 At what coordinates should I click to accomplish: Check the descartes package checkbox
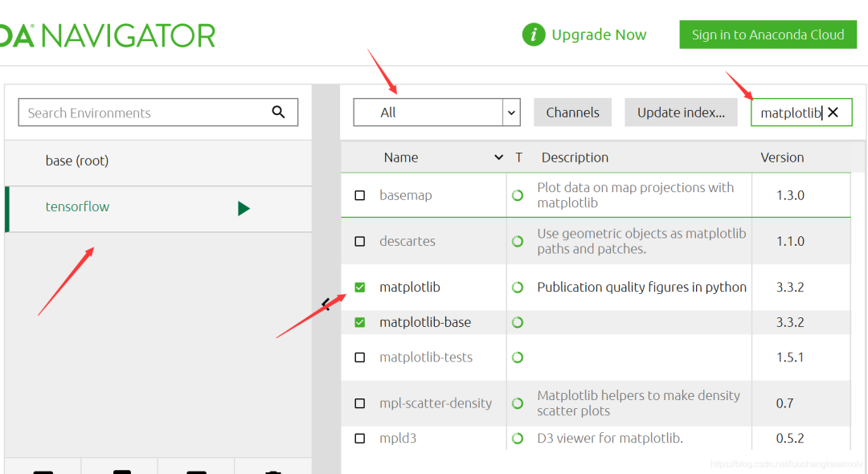[x=360, y=241]
